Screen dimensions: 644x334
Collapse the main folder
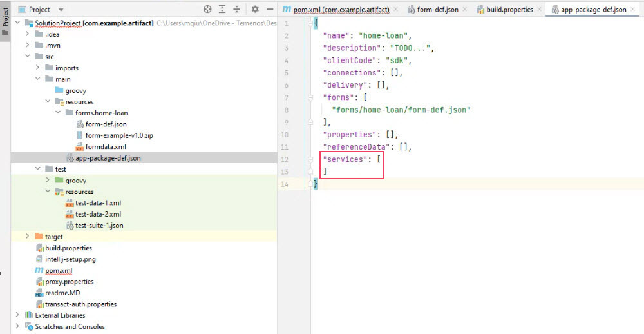point(37,79)
